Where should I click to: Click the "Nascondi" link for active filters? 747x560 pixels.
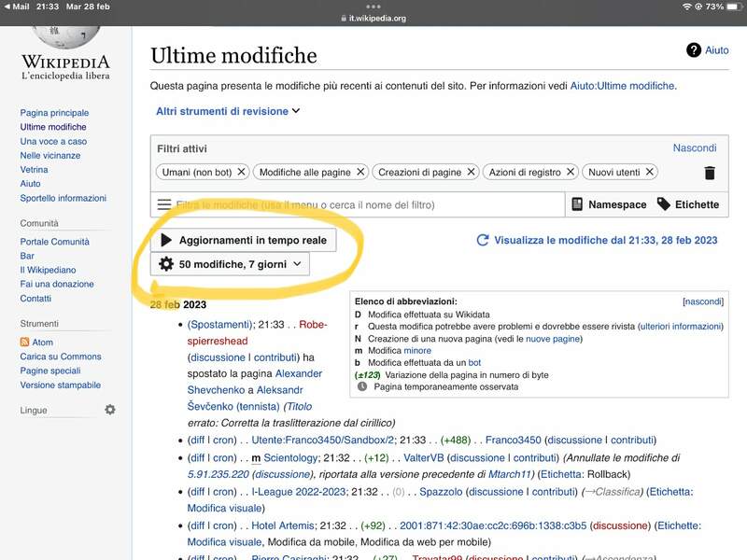point(695,147)
